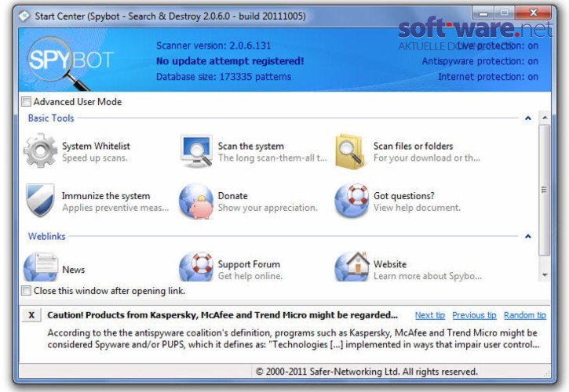
Task: Click the Scan files or folders icon
Action: click(349, 151)
